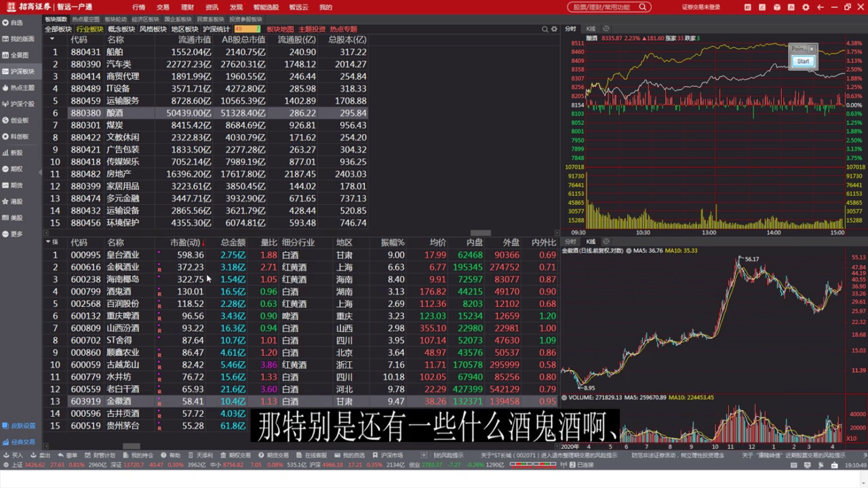Open 在线客服 in bottom toolbar

click(313, 455)
